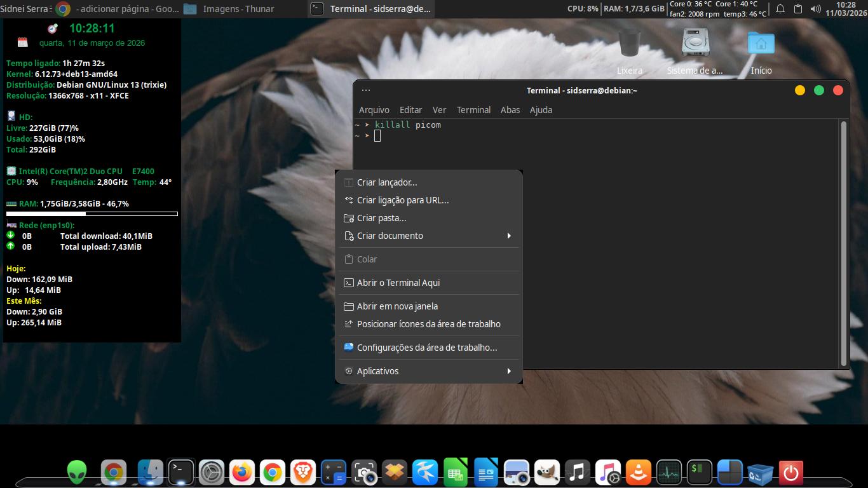This screenshot has width=868, height=488.
Task: Open the calculator app in dock
Action: (333, 473)
